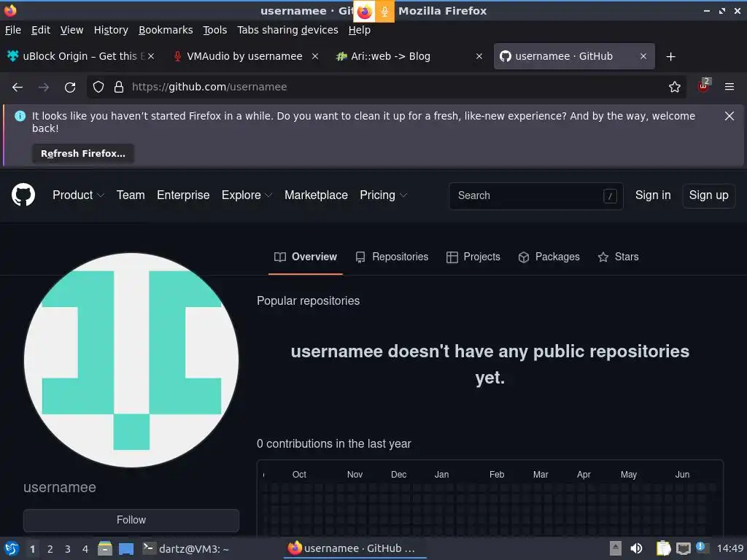This screenshot has width=747, height=560.
Task: Click the microphone sharing indicator in title bar
Action: (x=384, y=12)
